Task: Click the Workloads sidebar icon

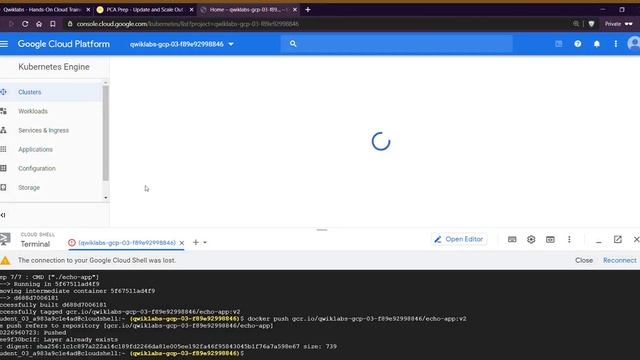Action: tap(3, 111)
